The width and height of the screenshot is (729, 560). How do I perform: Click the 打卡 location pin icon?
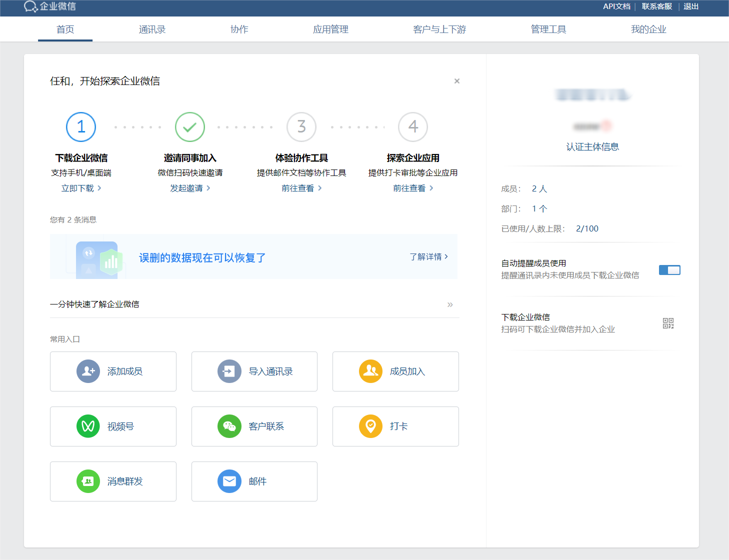370,426
